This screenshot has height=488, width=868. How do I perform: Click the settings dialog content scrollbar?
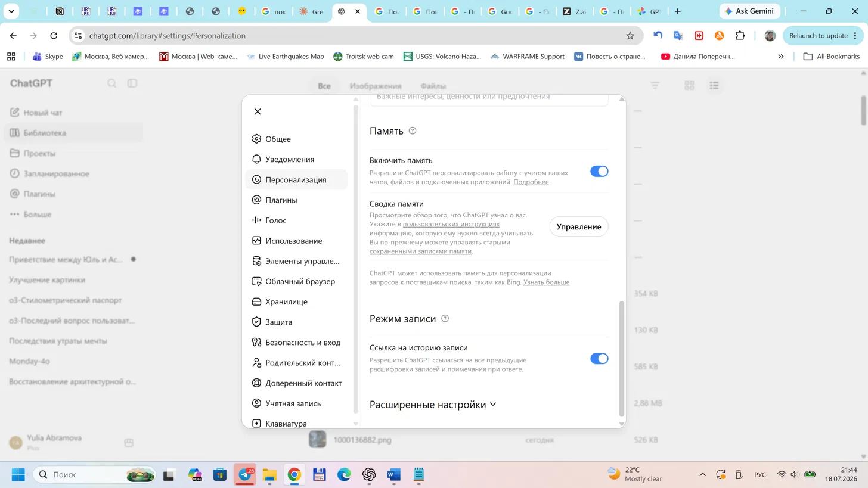[x=622, y=358]
